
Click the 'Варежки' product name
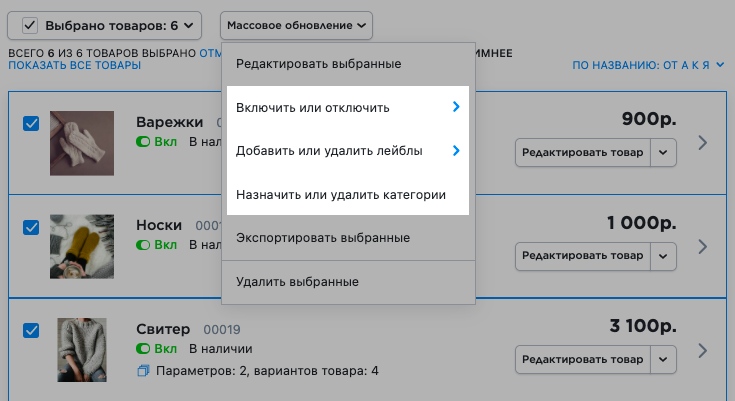[170, 122]
